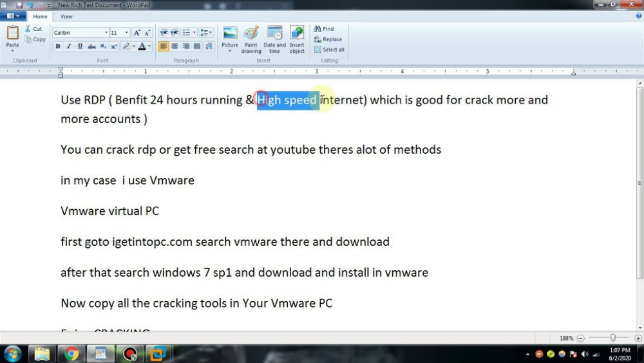Start a bulleted list
Screen dimensions: 644x363
(187, 32)
